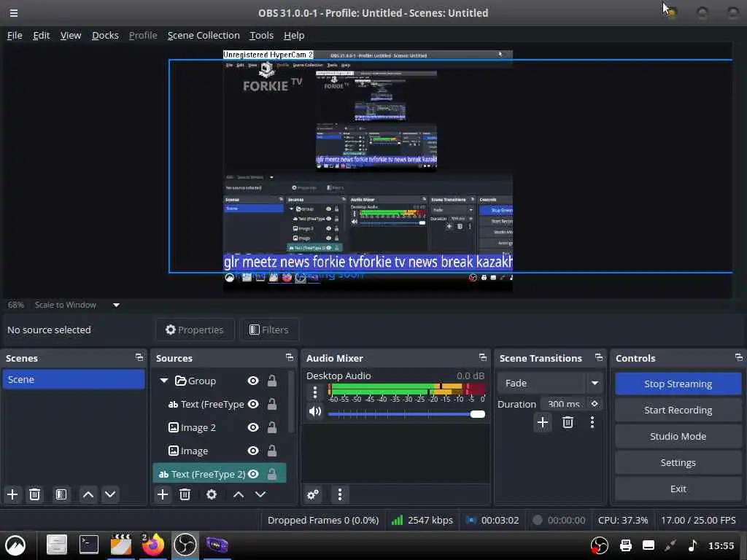Click Stop Streaming button
The height and width of the screenshot is (560, 747).
[x=678, y=384]
